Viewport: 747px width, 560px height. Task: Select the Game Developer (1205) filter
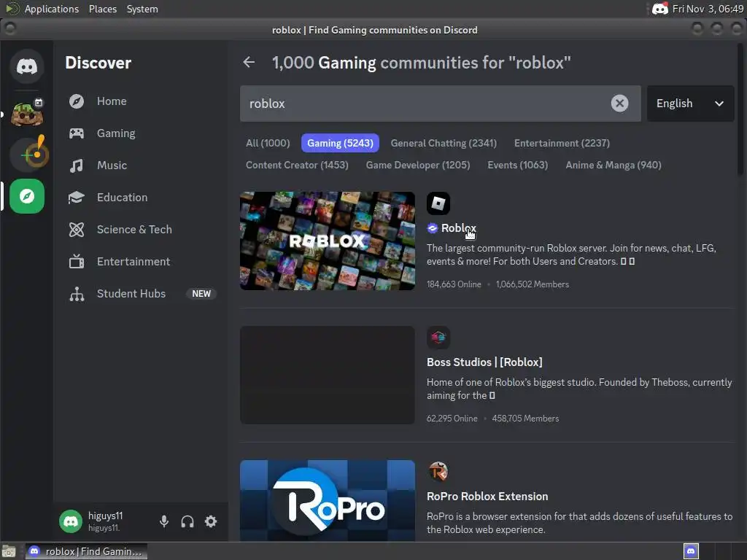click(x=418, y=166)
